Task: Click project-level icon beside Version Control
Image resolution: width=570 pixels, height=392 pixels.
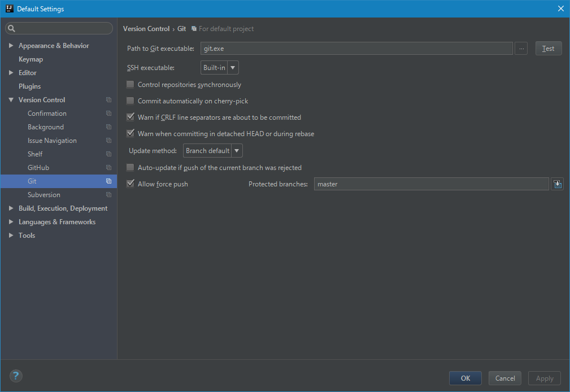Action: (108, 100)
